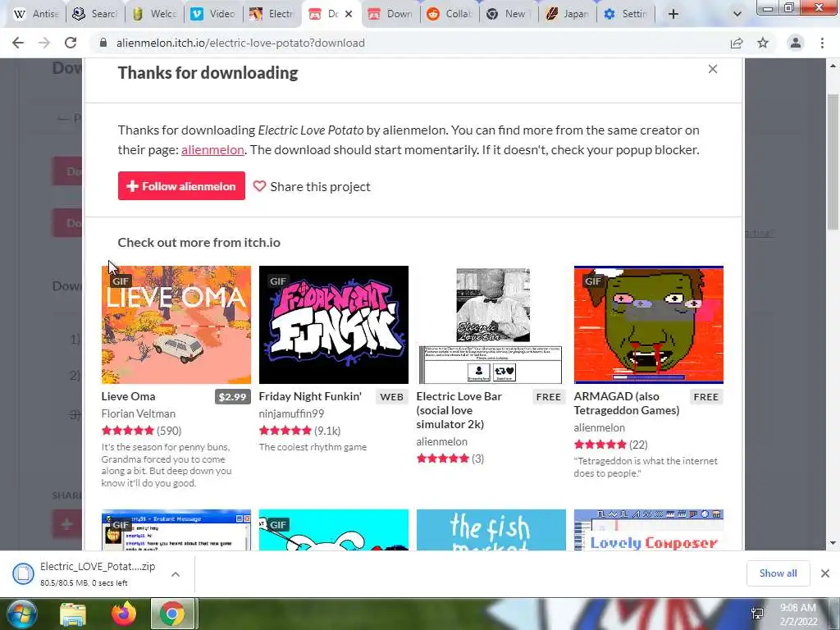840x630 pixels.
Task: Open the instant message game thumbnail
Action: pos(176,530)
